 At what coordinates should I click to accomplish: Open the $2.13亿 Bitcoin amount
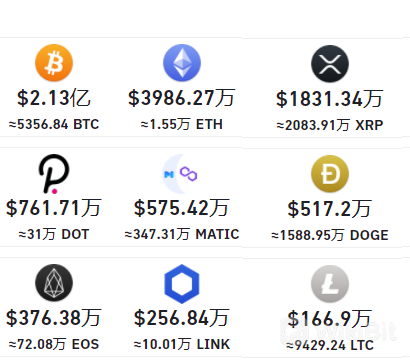(54, 98)
